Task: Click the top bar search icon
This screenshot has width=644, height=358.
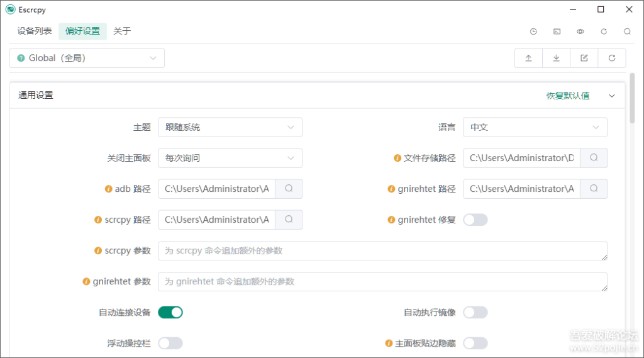Action: [x=627, y=31]
